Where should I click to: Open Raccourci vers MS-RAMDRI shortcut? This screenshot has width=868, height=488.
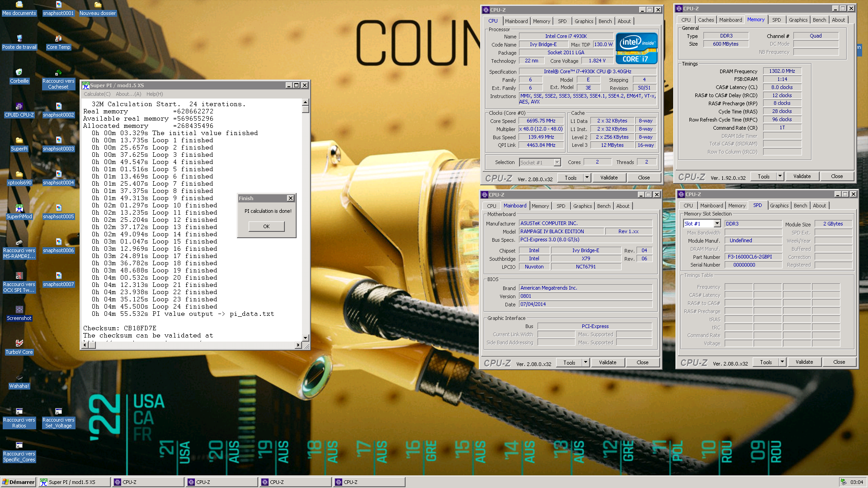19,249
